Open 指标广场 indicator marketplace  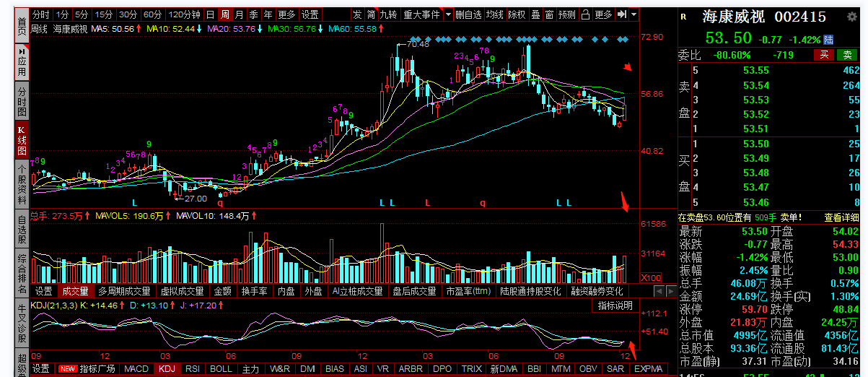click(x=97, y=369)
